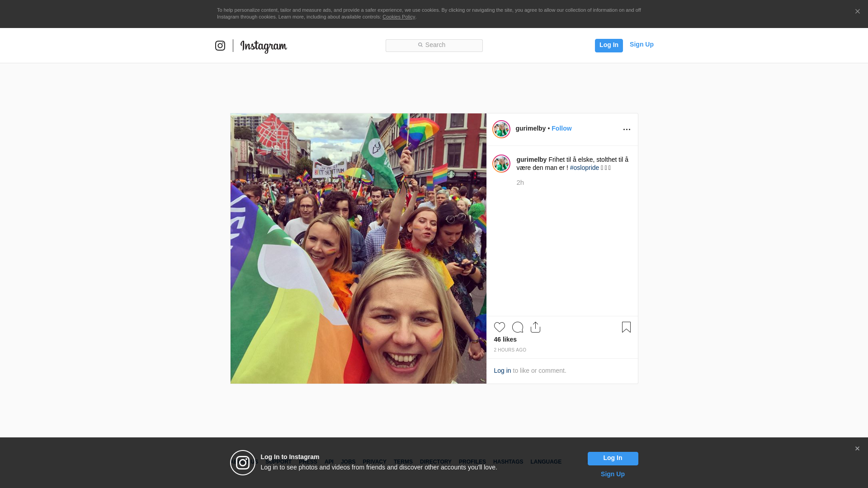Screen dimensions: 868x488
Task: Click the Instagram icon in login banner
Action: pos(243,463)
